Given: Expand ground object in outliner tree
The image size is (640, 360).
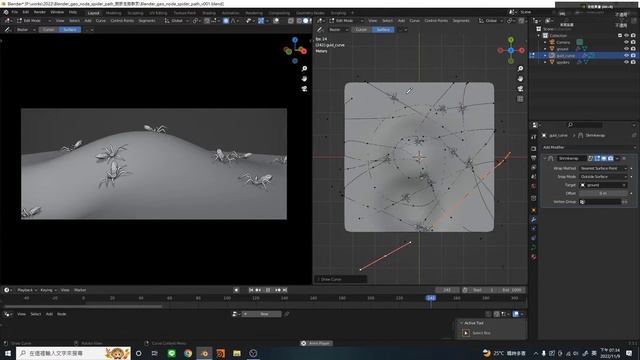Looking at the screenshot, I should pos(545,49).
